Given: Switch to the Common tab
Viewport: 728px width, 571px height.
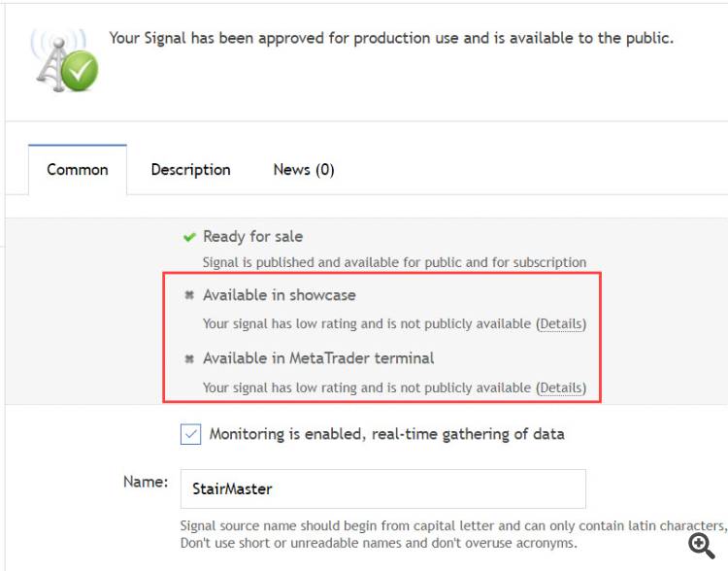Looking at the screenshot, I should pyautogui.click(x=78, y=170).
